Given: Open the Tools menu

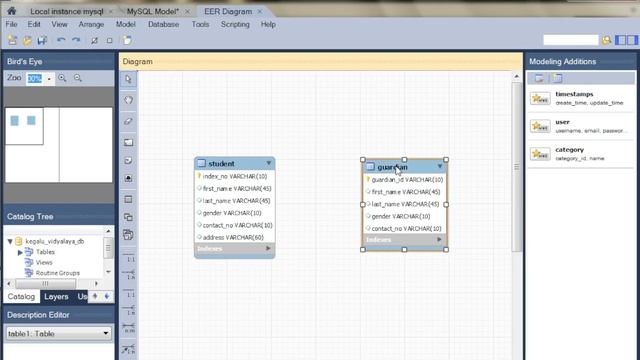Looking at the screenshot, I should pyautogui.click(x=200, y=24).
